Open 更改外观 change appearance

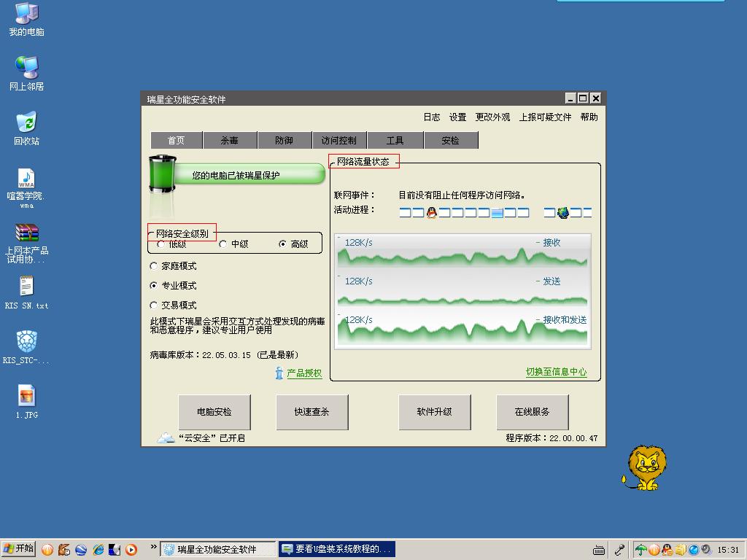point(492,117)
